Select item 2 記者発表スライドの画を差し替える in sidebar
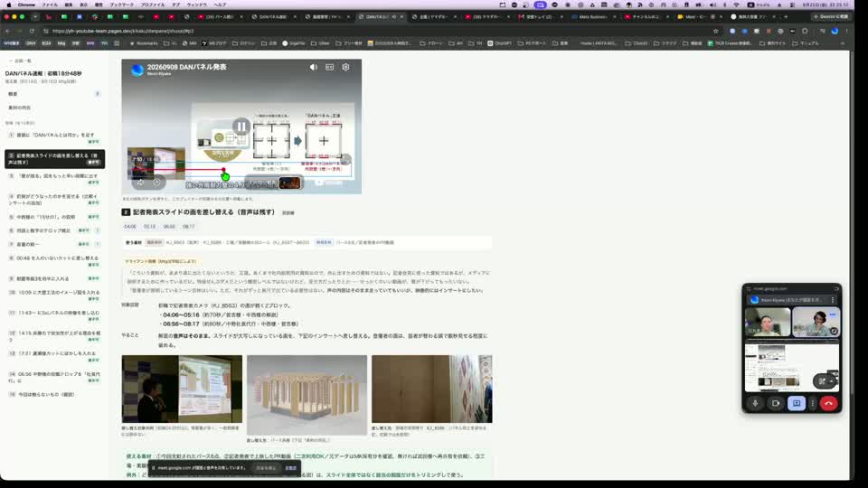868x488 pixels. click(x=54, y=159)
